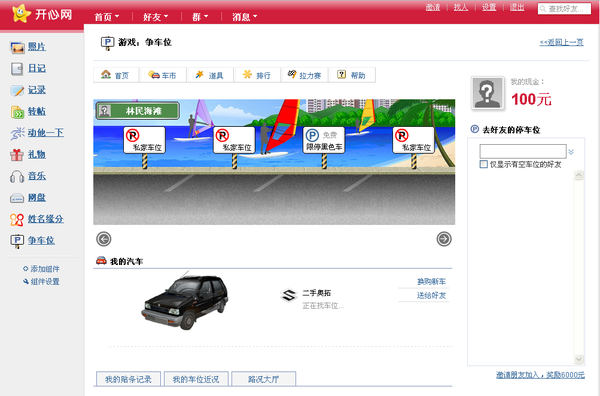Click the 转帖 repost icon
This screenshot has height=396, width=600.
17,112
